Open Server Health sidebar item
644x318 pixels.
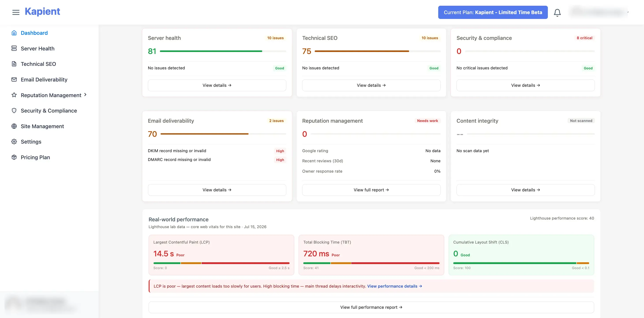37,48
